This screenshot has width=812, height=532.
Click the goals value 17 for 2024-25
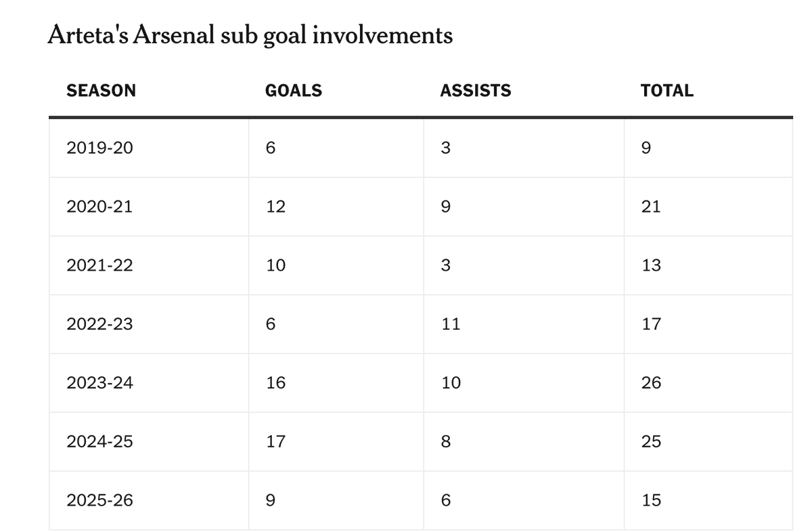[x=275, y=442]
